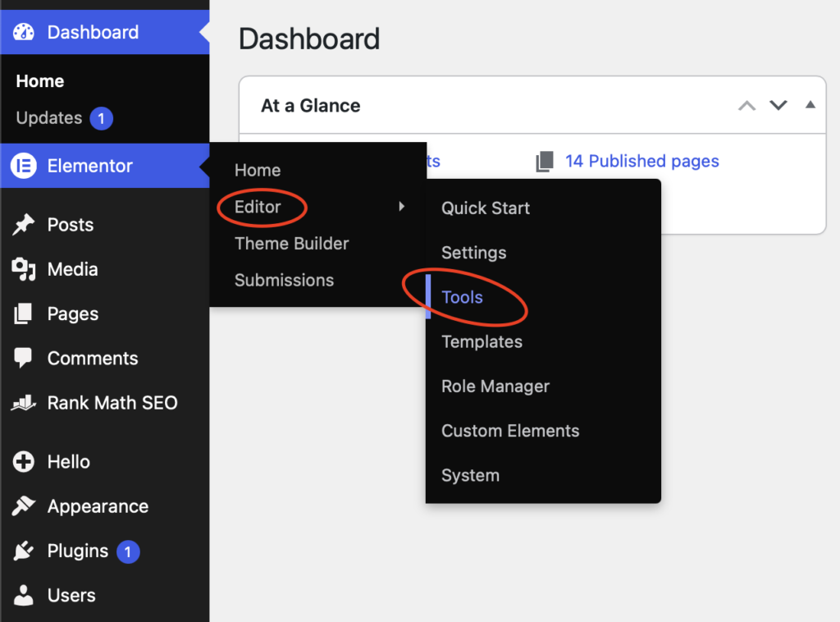The image size is (840, 622).
Task: Click the At a Glance heading
Action: point(311,106)
